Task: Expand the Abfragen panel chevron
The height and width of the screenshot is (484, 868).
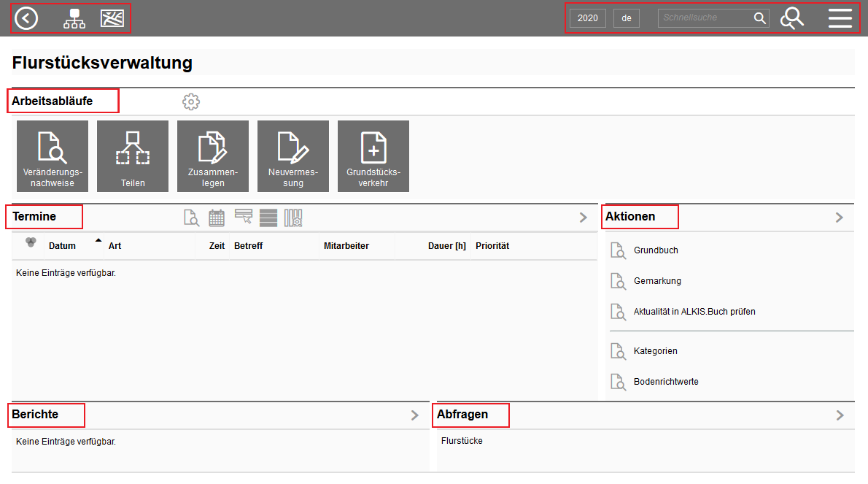Action: (840, 415)
